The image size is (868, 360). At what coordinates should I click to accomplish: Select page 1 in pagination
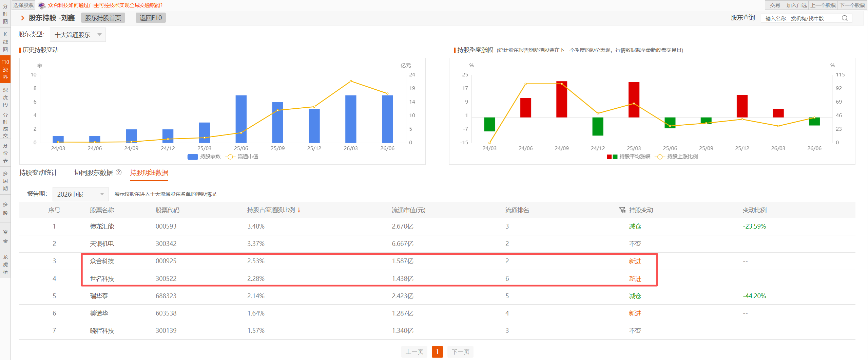pos(438,352)
